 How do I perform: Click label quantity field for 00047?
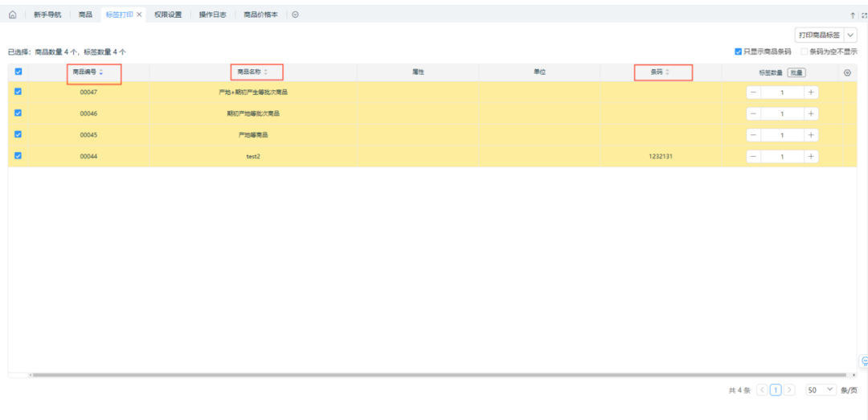pyautogui.click(x=782, y=93)
